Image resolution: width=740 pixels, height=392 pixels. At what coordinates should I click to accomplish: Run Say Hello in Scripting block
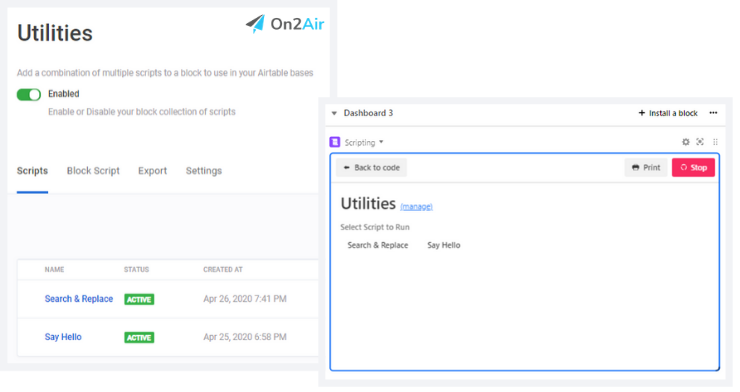coord(444,245)
